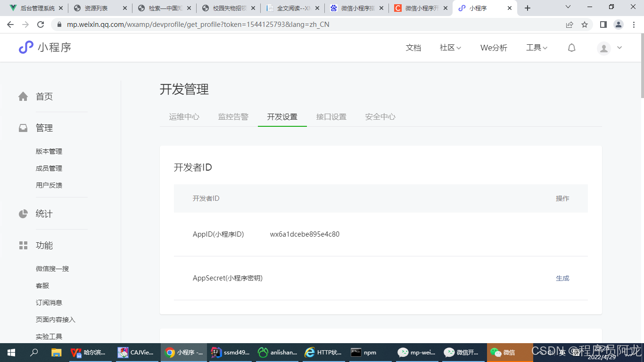Image resolution: width=644 pixels, height=362 pixels.
Task: Open 成员管理 in the sidebar
Action: [49, 168]
